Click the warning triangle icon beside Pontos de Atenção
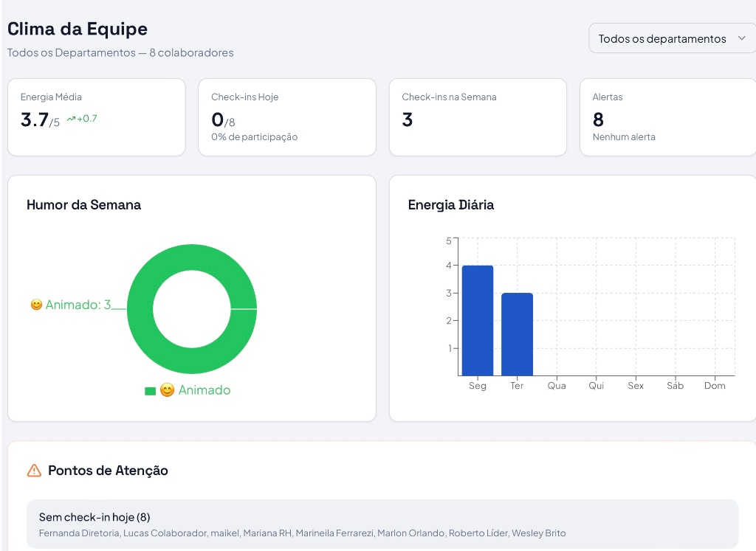This screenshot has width=756, height=551. (34, 471)
